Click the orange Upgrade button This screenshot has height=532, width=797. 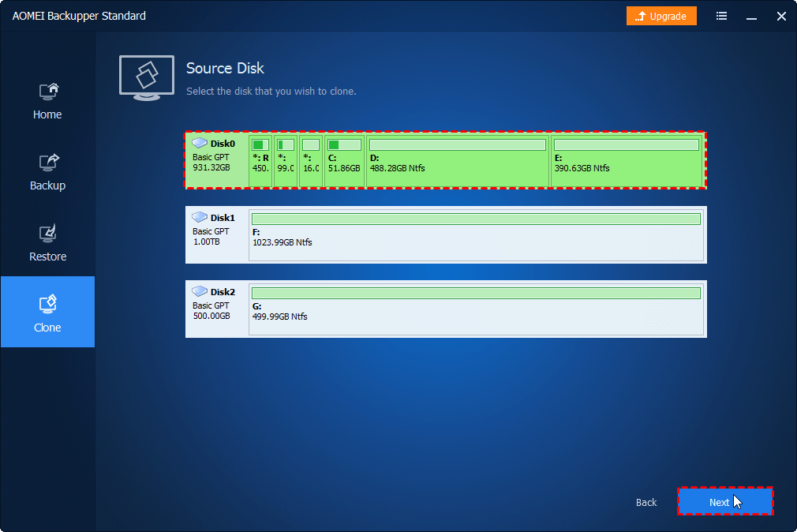(661, 16)
